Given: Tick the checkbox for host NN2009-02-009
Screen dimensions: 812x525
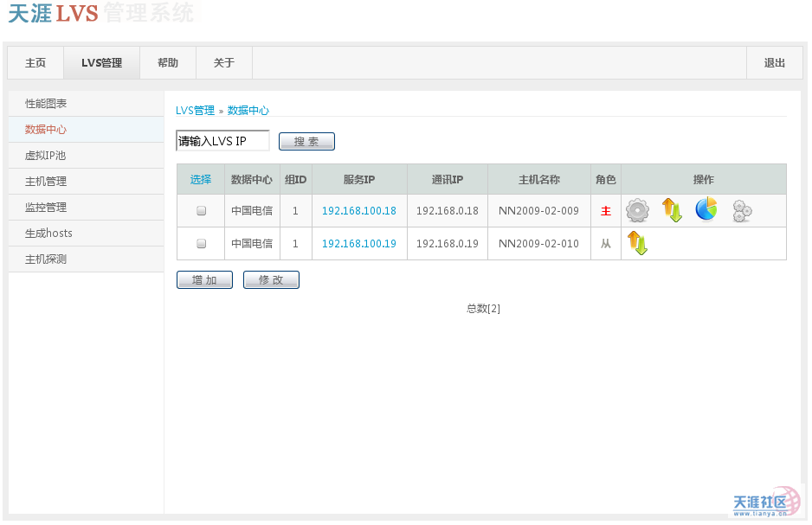Looking at the screenshot, I should click(x=202, y=211).
